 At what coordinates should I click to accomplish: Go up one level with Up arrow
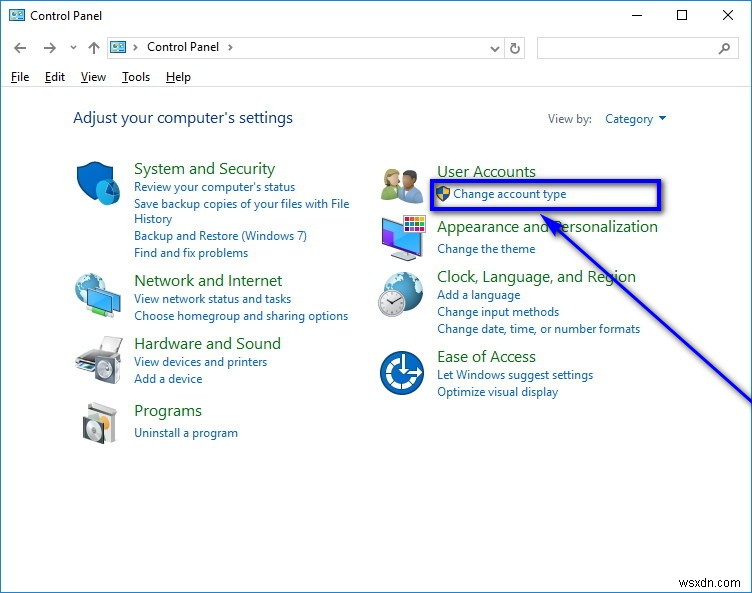coord(94,48)
